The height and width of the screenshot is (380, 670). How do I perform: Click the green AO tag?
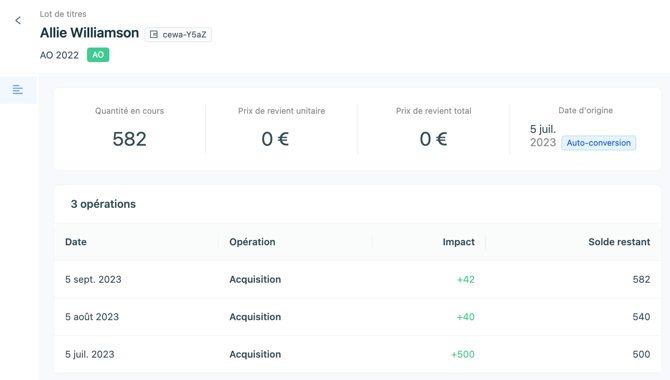(98, 55)
